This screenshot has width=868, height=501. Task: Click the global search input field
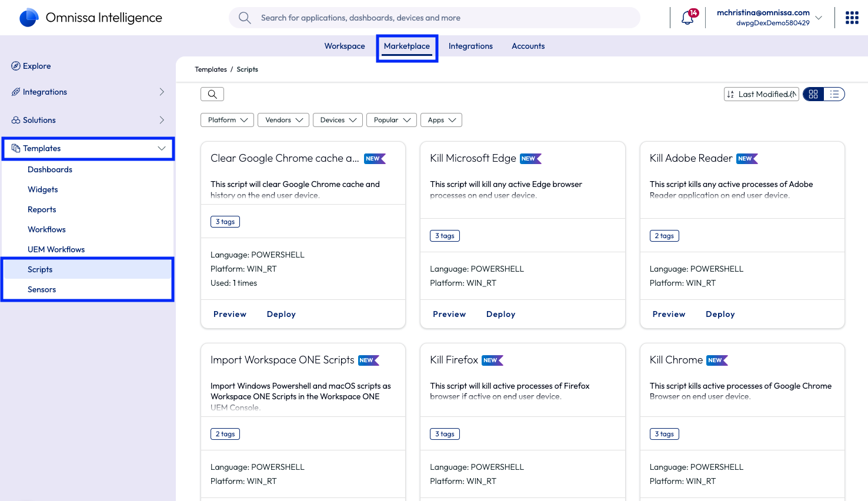[x=435, y=18]
